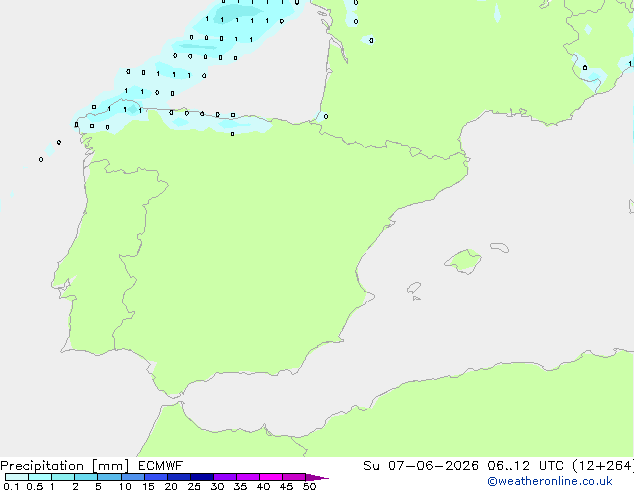Select the 40–45 mm magenta legend swatch
The height and width of the screenshot is (490, 634).
point(271,477)
